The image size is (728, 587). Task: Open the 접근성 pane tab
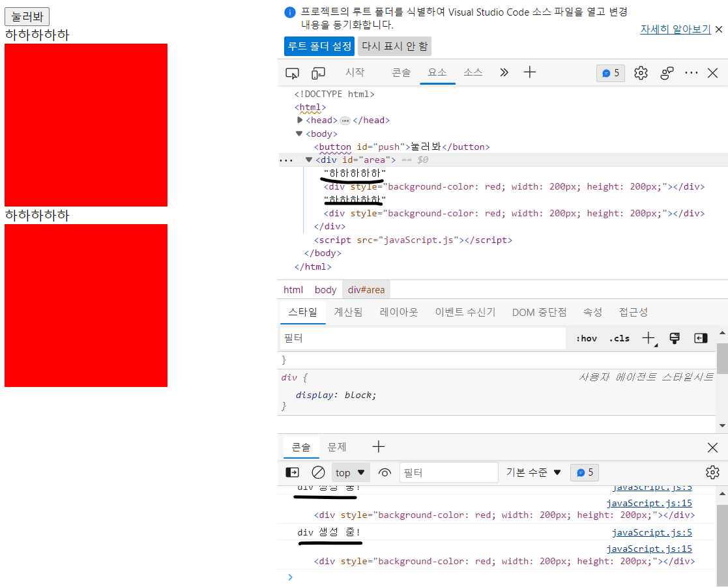click(x=633, y=312)
